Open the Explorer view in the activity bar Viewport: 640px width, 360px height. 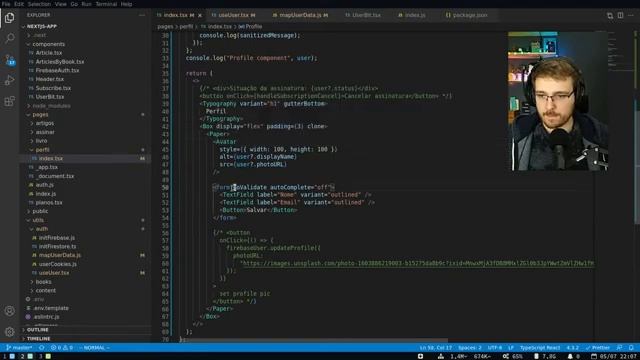9,18
